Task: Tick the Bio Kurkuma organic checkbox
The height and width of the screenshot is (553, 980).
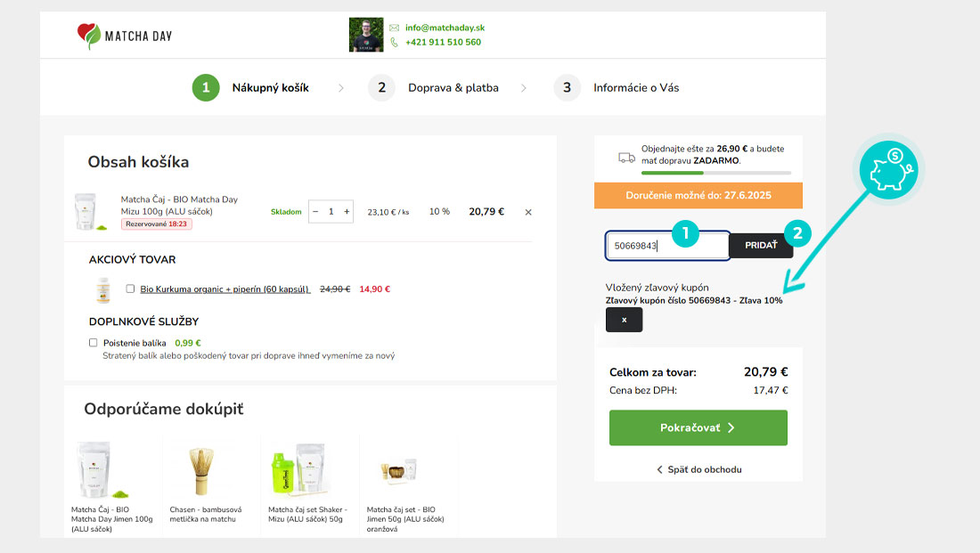Action: pos(131,289)
